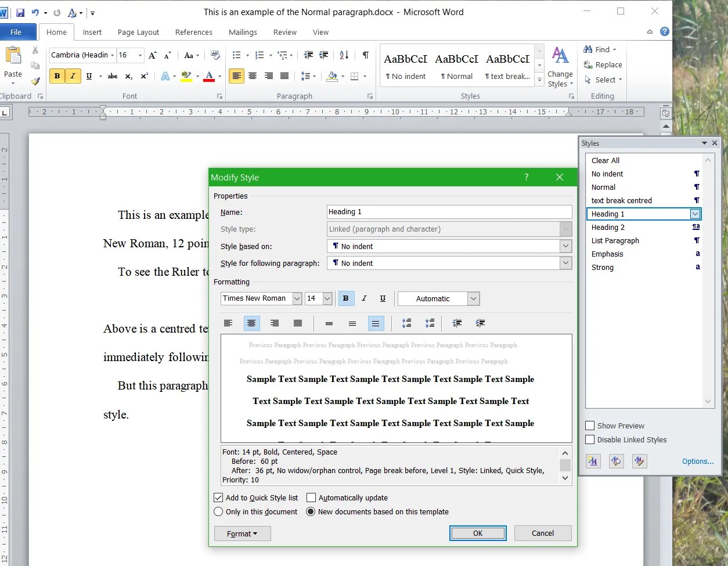Toggle the show paragraph marks pilcrow icon

(x=365, y=55)
